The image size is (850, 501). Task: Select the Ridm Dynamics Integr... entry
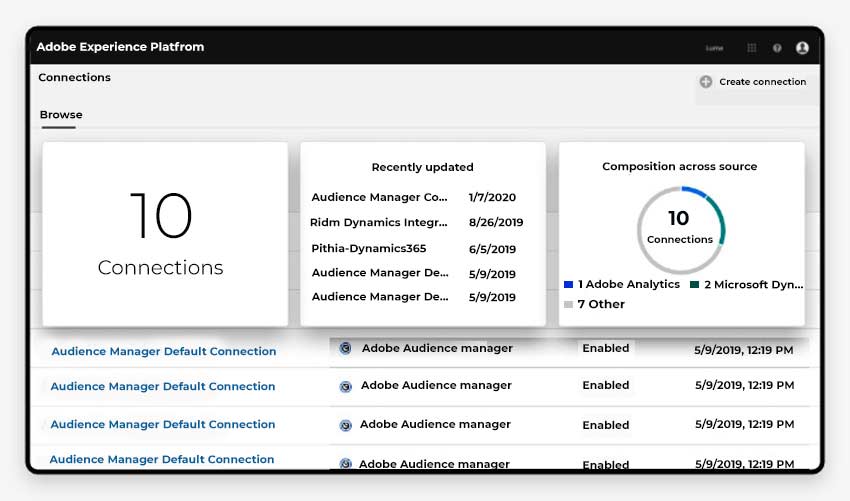(x=379, y=222)
